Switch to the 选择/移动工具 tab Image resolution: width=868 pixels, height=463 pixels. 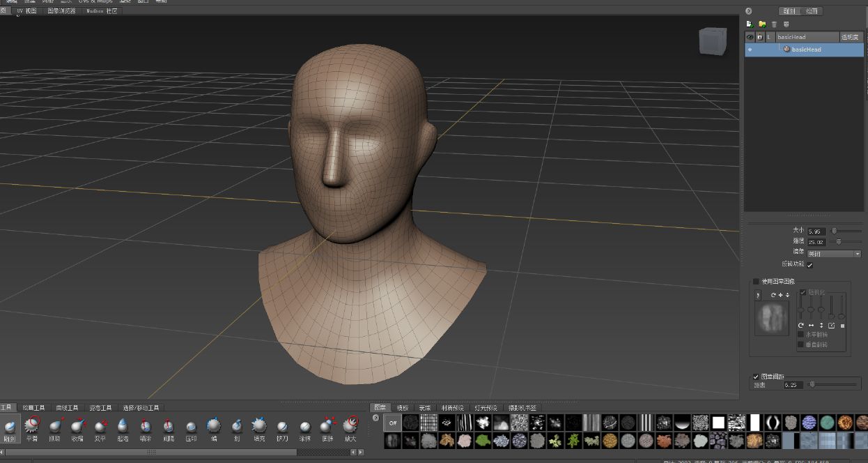pos(141,408)
